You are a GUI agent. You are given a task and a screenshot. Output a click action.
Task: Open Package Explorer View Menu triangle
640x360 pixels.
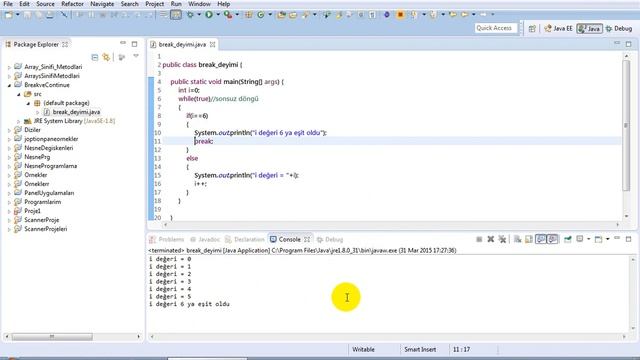(136, 57)
